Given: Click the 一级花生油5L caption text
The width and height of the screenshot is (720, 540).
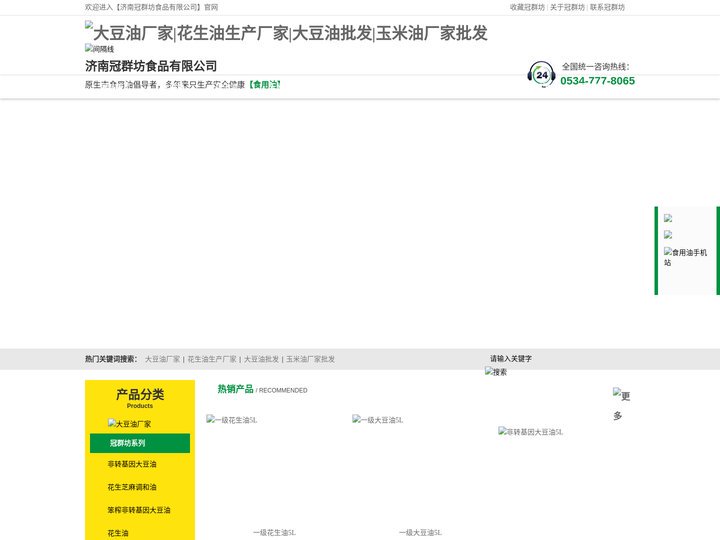Looking at the screenshot, I should click(274, 533).
